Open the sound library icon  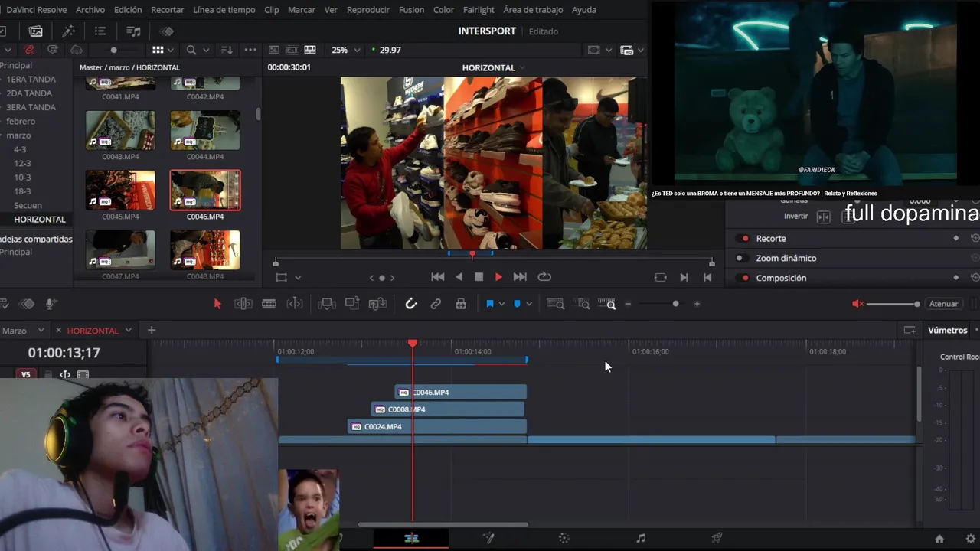pos(133,31)
